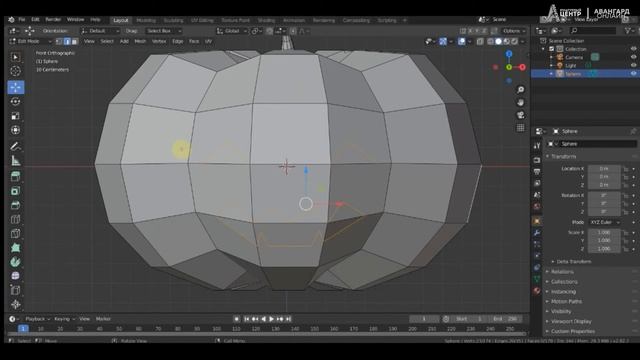Open the XYZ Euler rotation mode dropdown
640x360 pixels.
[x=605, y=222]
